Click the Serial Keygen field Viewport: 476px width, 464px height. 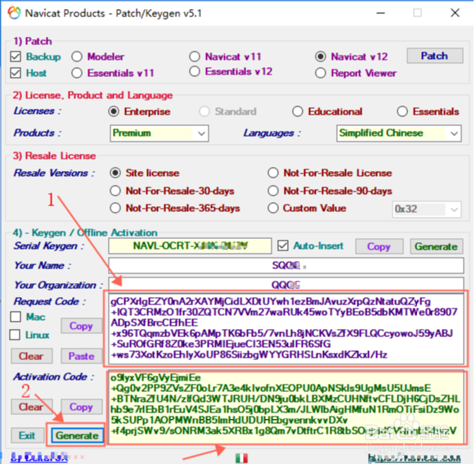(x=190, y=246)
